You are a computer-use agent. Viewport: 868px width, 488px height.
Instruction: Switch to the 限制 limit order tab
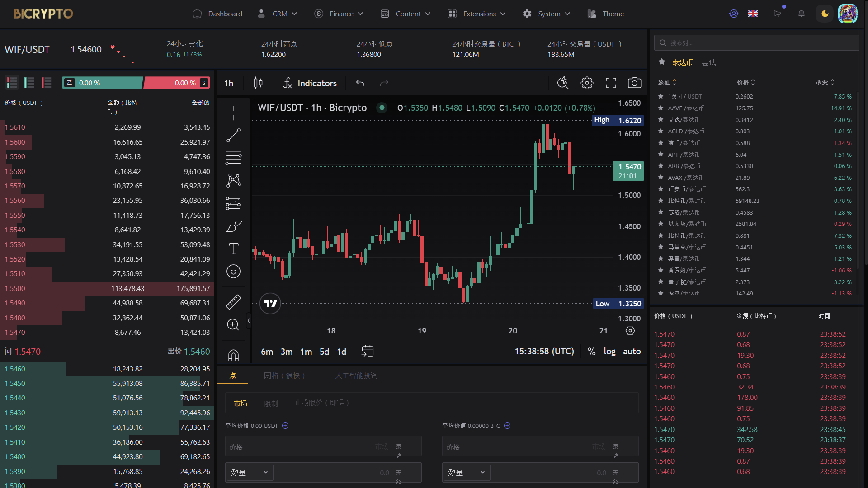pos(271,404)
